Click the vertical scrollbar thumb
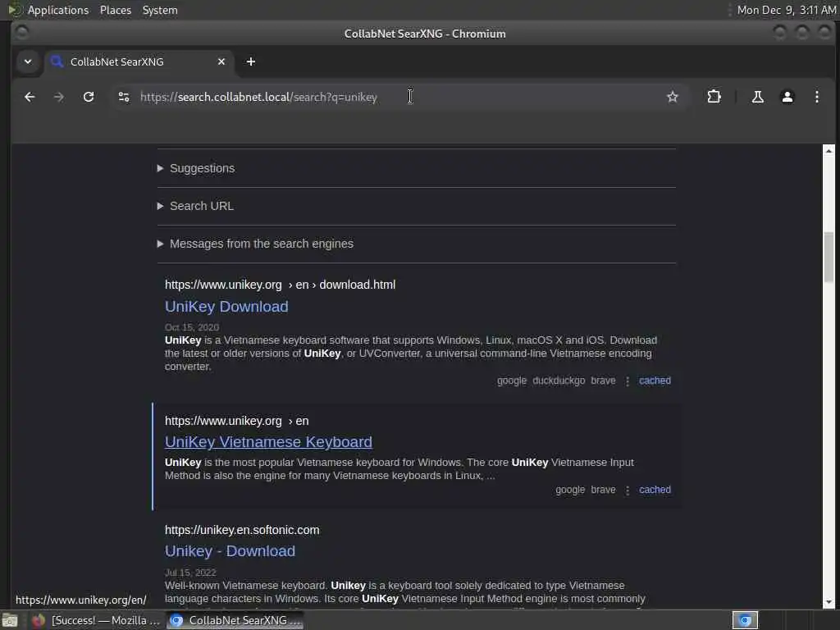Screen dimensions: 840x630 pos(829,257)
